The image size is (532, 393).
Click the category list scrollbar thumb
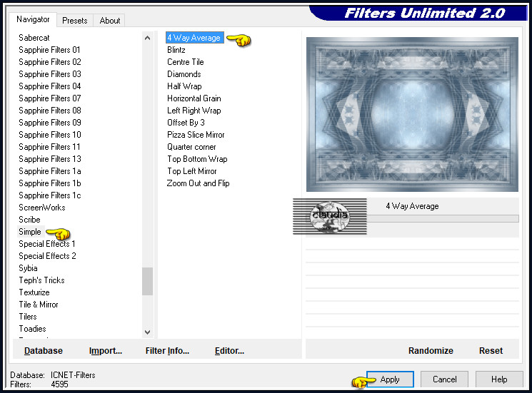click(x=147, y=281)
